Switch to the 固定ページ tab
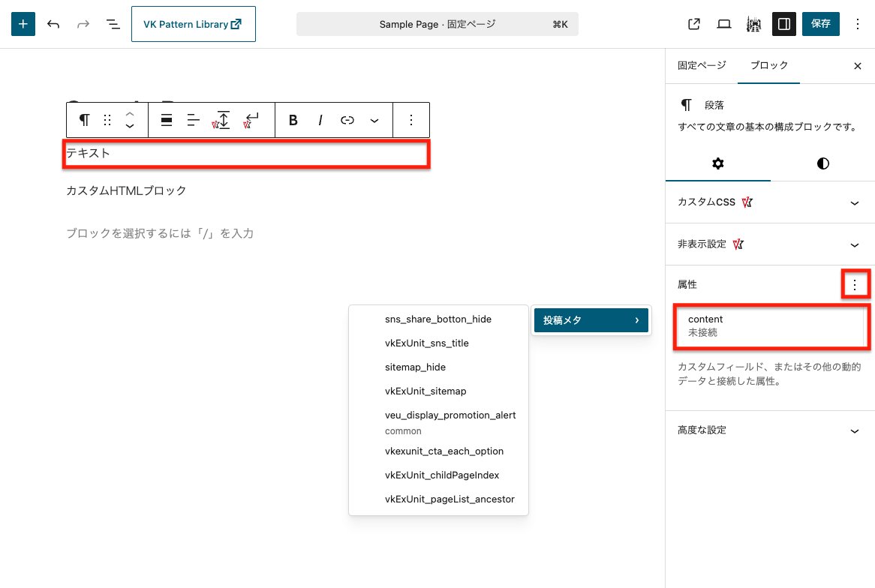The height and width of the screenshot is (588, 875). tap(702, 66)
